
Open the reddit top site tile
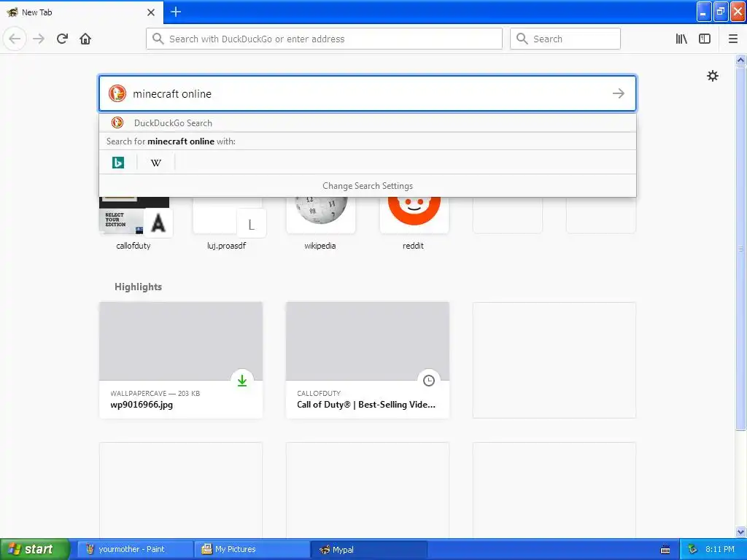[414, 223]
